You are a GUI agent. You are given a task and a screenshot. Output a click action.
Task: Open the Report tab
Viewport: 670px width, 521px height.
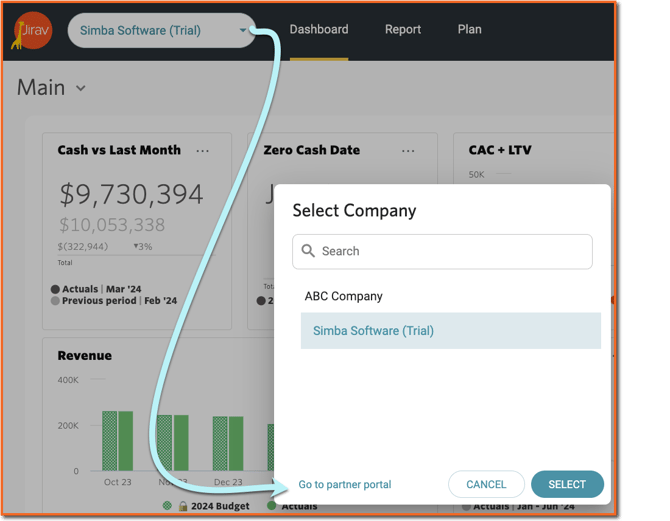(x=403, y=30)
